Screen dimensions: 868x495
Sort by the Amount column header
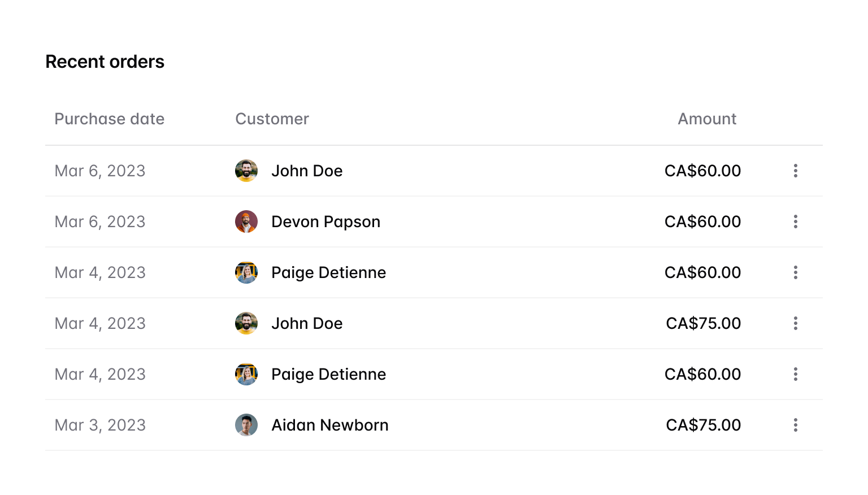707,119
